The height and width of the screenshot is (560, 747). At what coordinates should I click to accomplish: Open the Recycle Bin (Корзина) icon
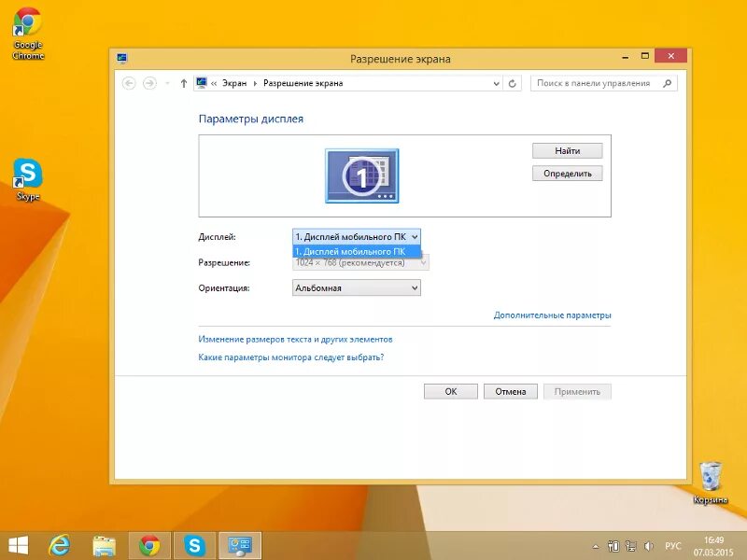[711, 483]
